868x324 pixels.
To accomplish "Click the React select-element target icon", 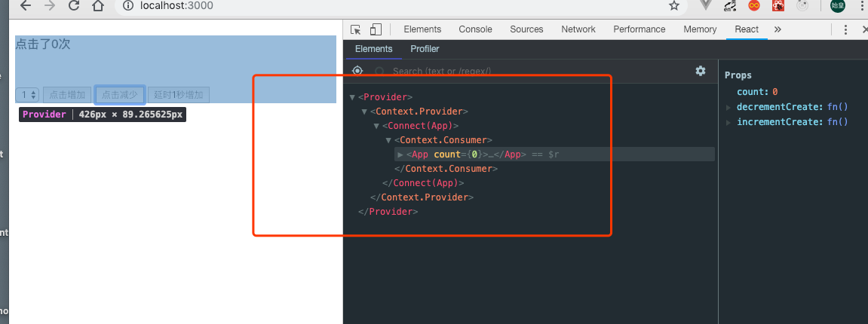I will [x=357, y=71].
